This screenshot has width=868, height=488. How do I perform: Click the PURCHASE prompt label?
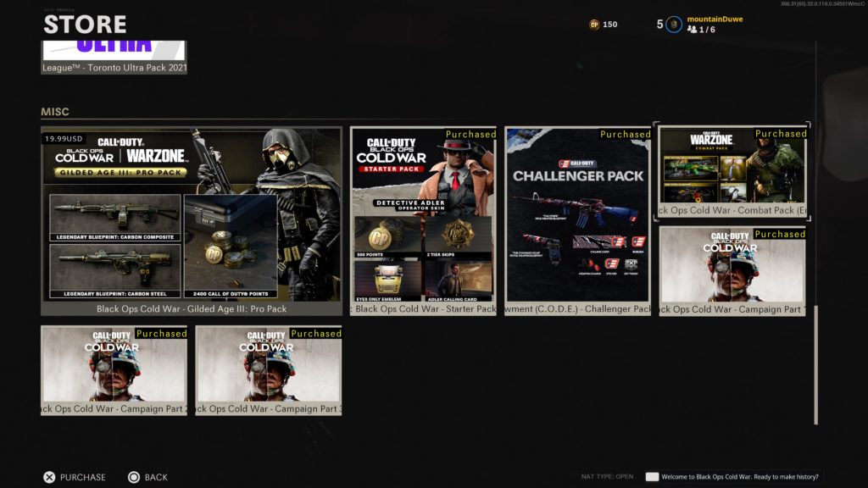coord(82,477)
